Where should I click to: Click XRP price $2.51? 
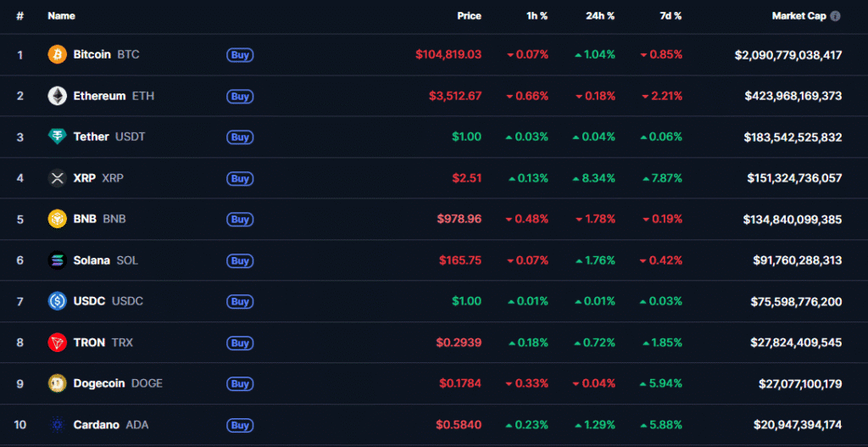(x=467, y=178)
